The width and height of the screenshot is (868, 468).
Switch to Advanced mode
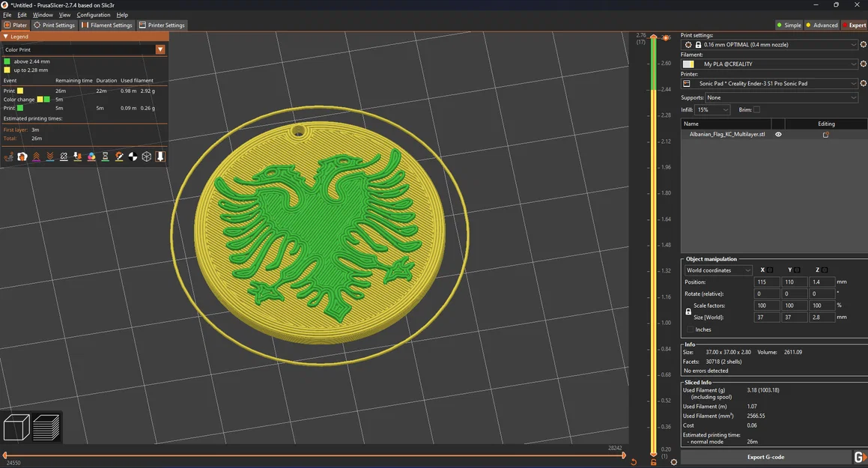tap(822, 25)
